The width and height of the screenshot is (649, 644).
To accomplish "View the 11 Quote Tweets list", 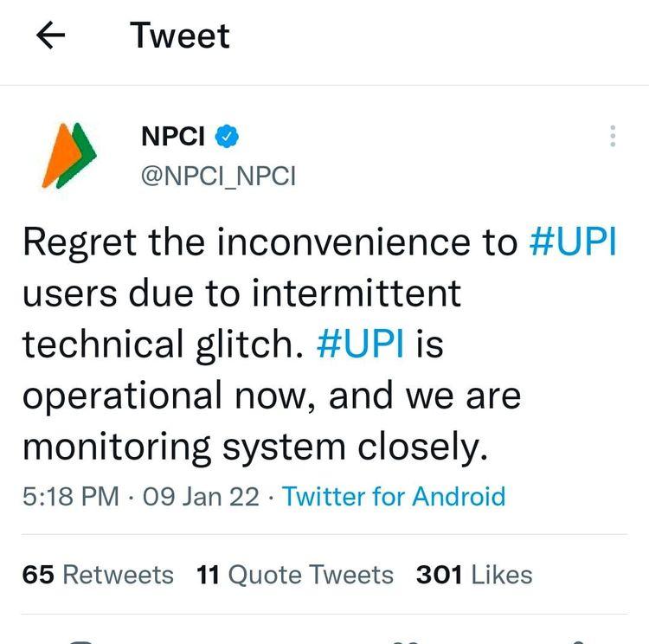I will point(295,575).
